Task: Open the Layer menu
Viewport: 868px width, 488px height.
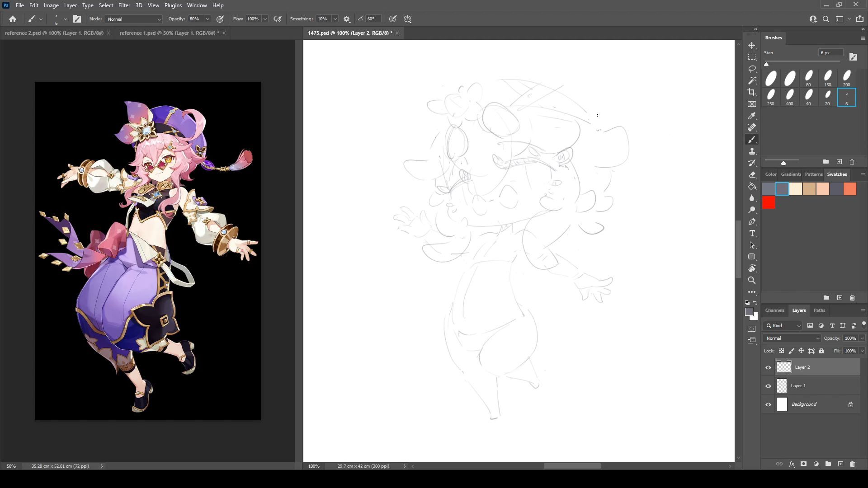Action: click(70, 5)
